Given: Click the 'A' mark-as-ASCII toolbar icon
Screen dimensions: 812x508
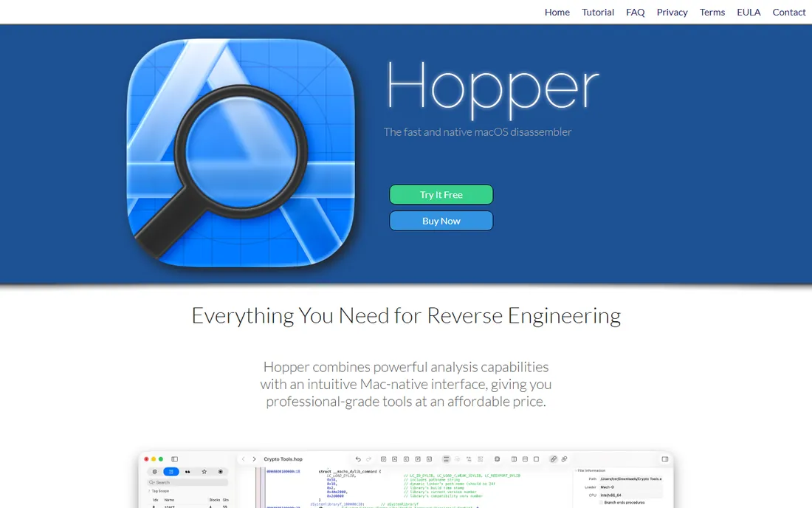Looking at the screenshot, I should (x=395, y=459).
